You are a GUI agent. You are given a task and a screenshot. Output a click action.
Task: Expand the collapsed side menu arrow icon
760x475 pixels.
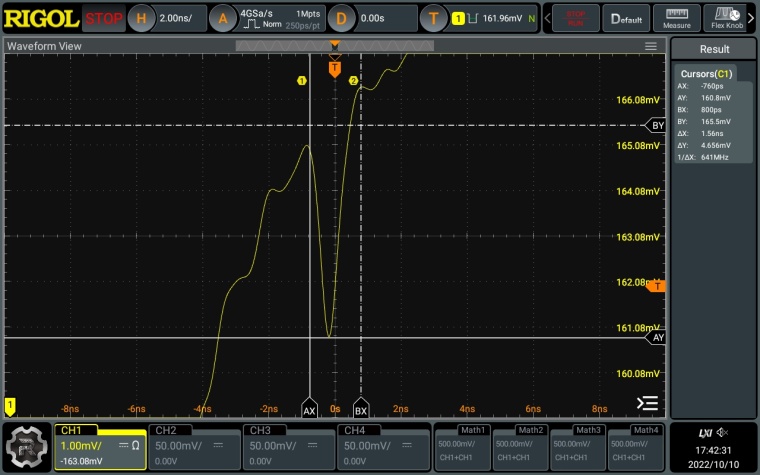(648, 403)
